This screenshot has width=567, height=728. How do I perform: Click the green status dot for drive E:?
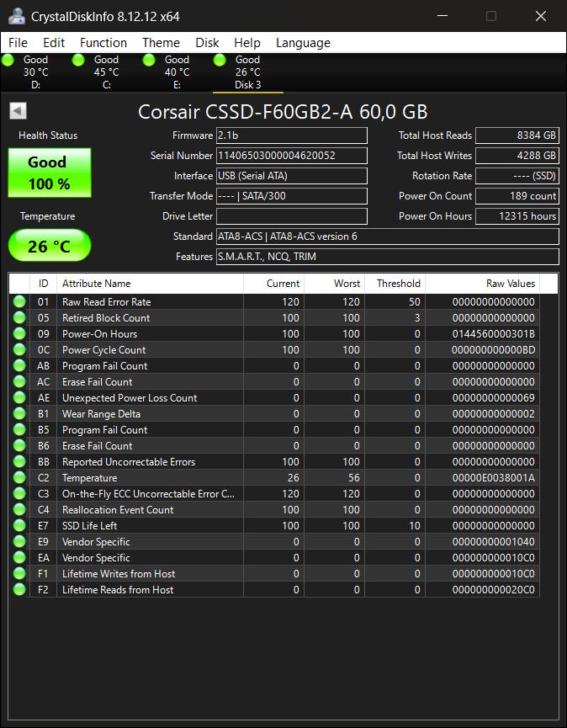click(149, 60)
